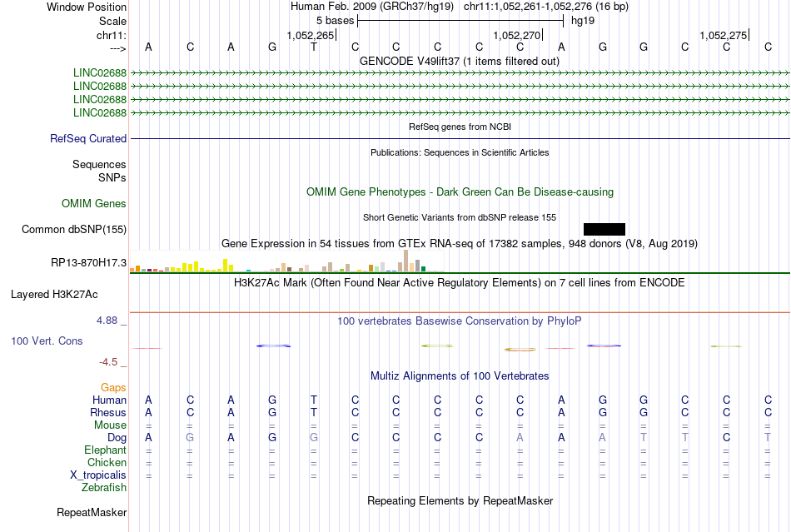
Task: Select the Dog alignment row label
Action: [x=117, y=438]
